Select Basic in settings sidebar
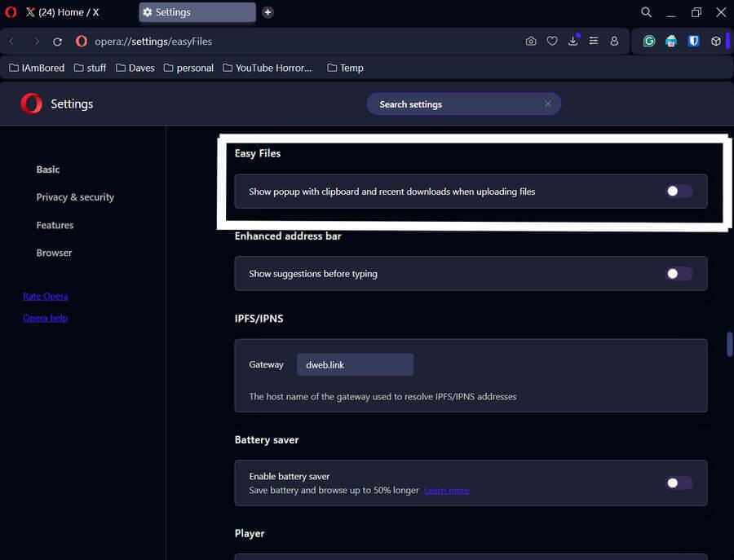The image size is (734, 560). click(x=48, y=170)
